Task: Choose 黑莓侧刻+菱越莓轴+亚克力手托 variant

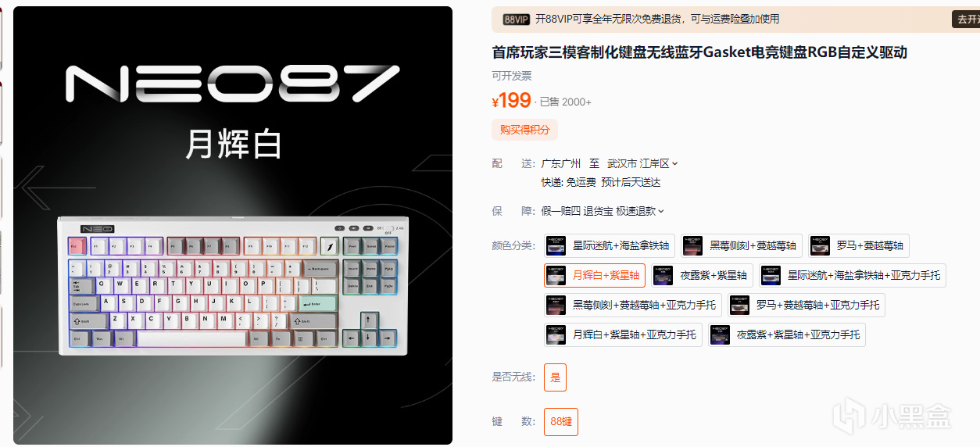Action: tap(633, 305)
